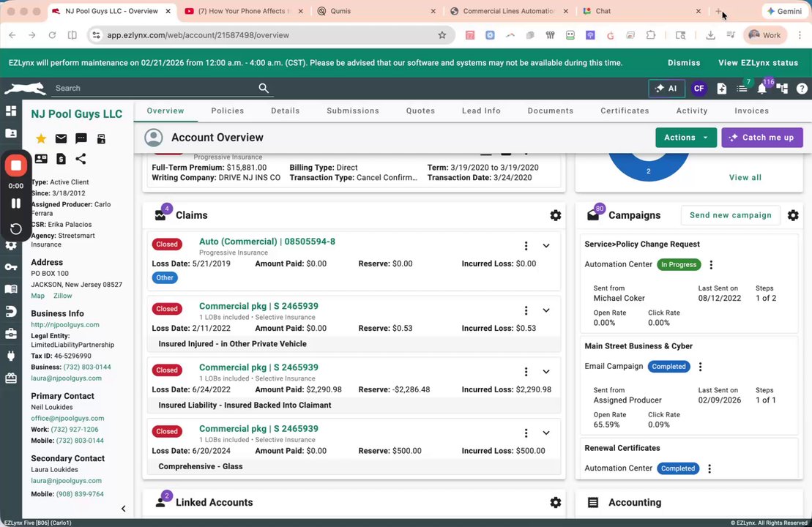Screen dimensions: 812x527
Task: Click View all link under chart
Action: tap(745, 178)
